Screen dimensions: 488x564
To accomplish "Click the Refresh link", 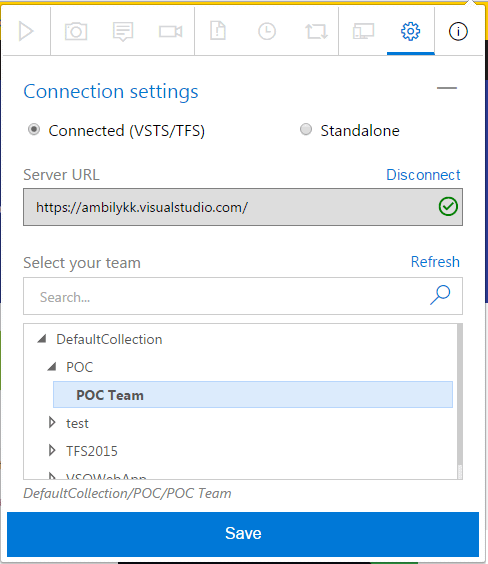I will tap(435, 262).
